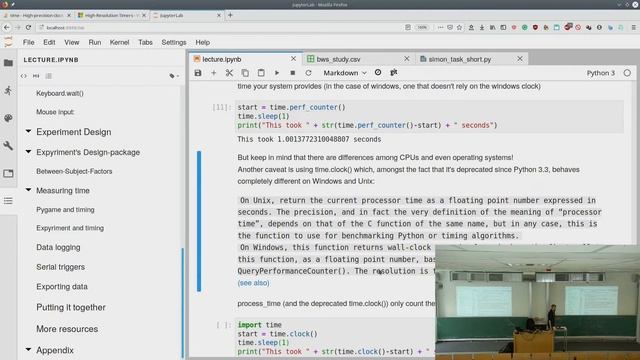640x360 pixels.
Task: Toggle heading numbering in table of contents
Action: (49, 76)
